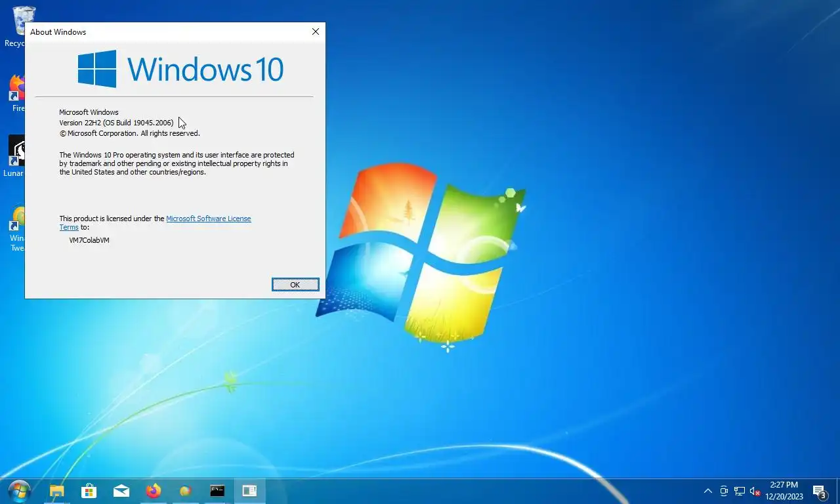Launch Microsoft Store from the taskbar
This screenshot has width=840, height=504.
[x=89, y=491]
